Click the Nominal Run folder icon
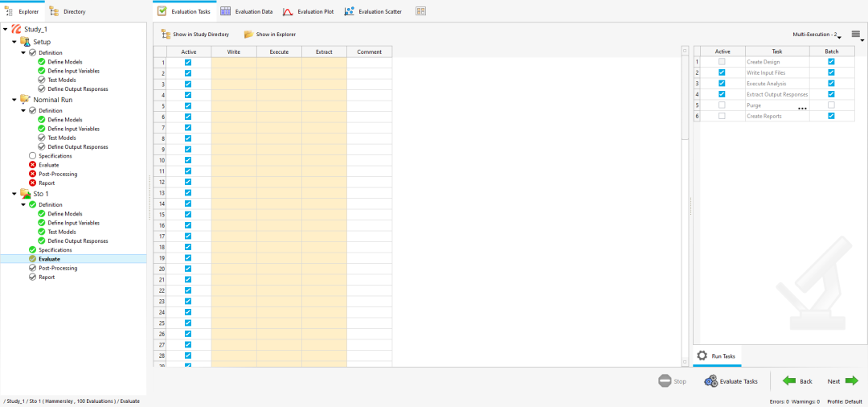 25,100
